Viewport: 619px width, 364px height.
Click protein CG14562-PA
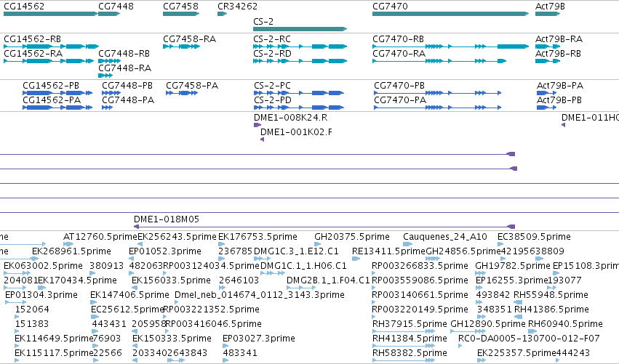coord(57,108)
